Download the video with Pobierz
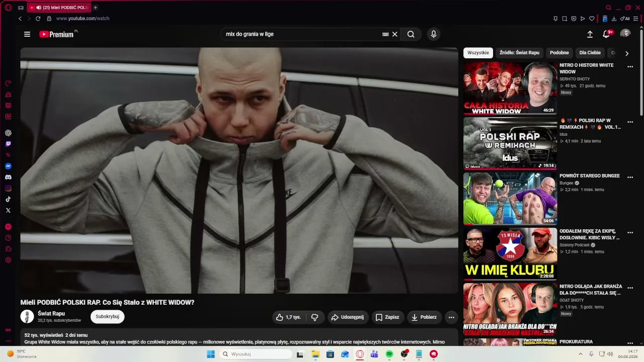644x362 pixels. [424, 317]
